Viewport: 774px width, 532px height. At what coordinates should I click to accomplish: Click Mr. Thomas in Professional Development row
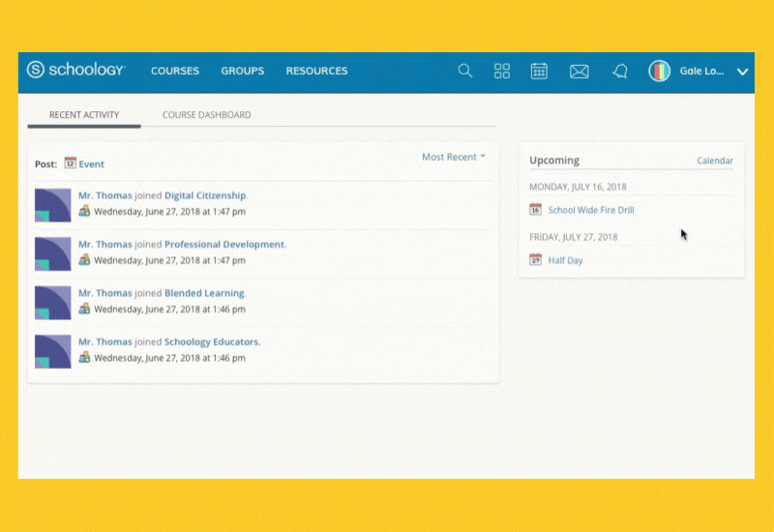[x=105, y=245]
